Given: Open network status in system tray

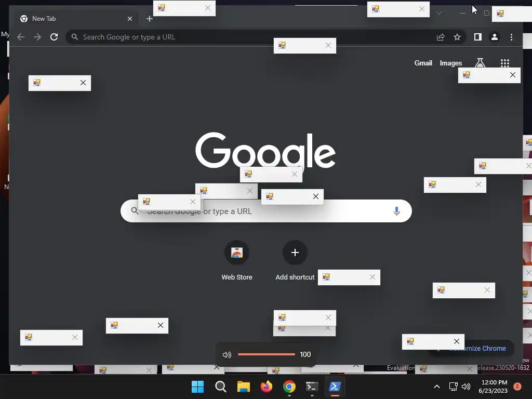Looking at the screenshot, I should 453,387.
